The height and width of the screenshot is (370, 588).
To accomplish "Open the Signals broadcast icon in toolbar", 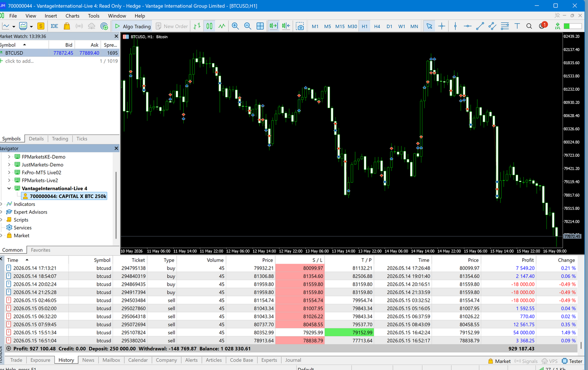I will [78, 26].
